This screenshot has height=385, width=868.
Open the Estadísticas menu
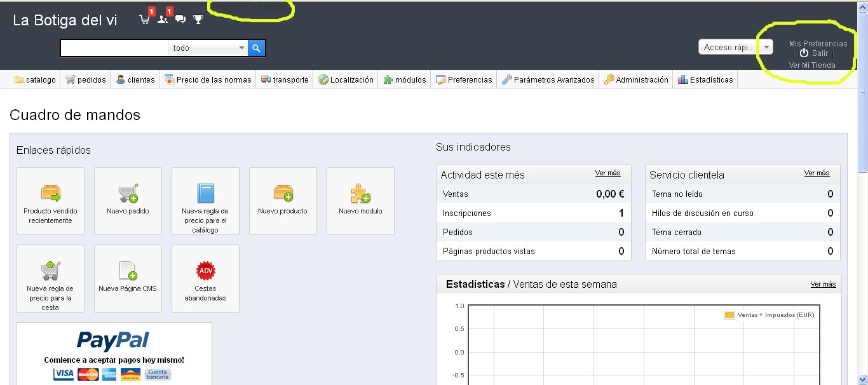705,79
